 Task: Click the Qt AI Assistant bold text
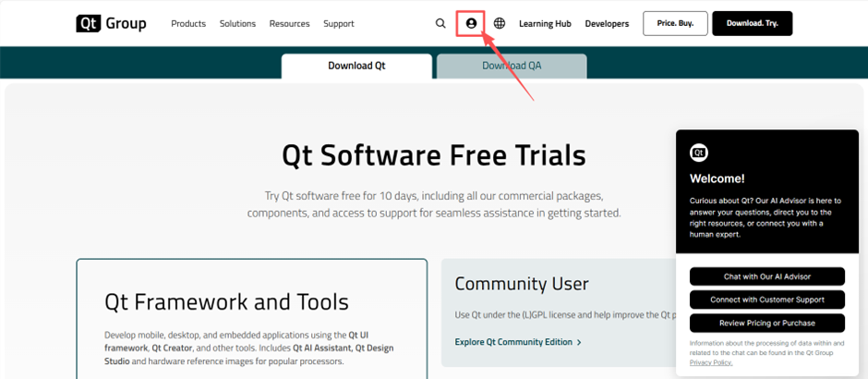[323, 348]
